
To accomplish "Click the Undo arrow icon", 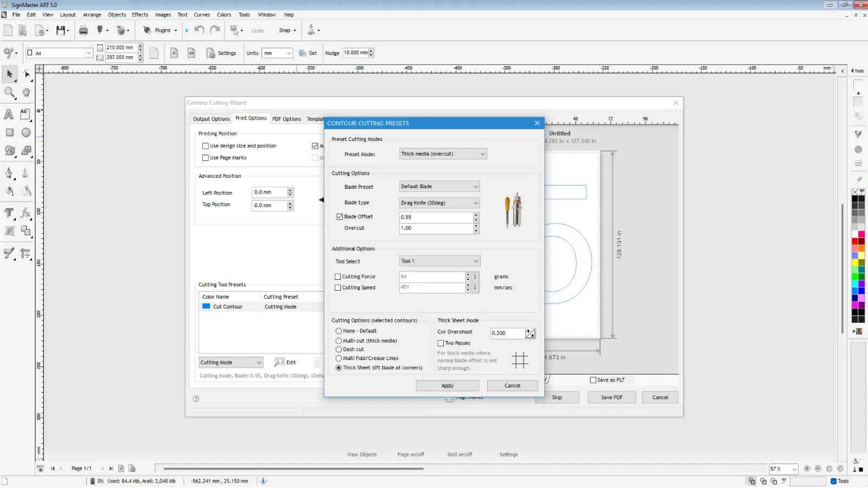I will [x=199, y=30].
